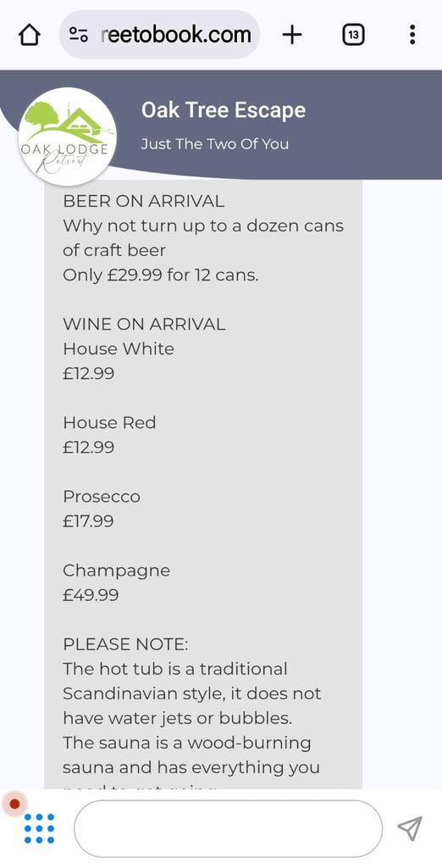
Task: Tap the paper plane send icon
Action: coord(410,828)
